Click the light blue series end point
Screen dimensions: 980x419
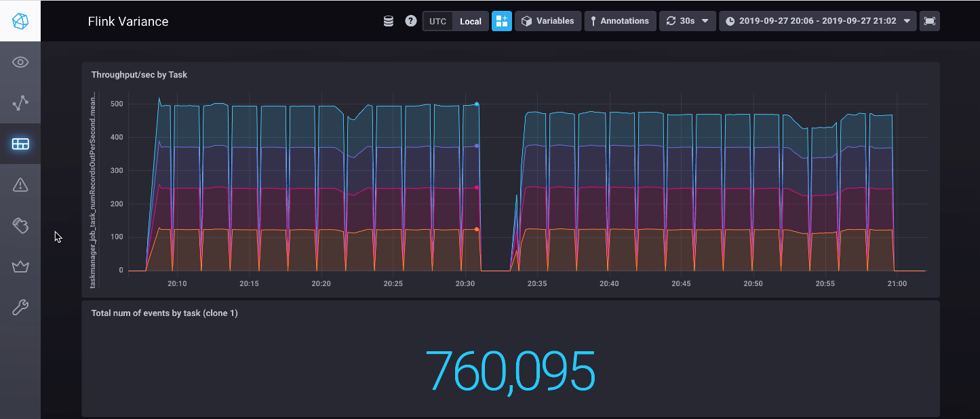477,104
